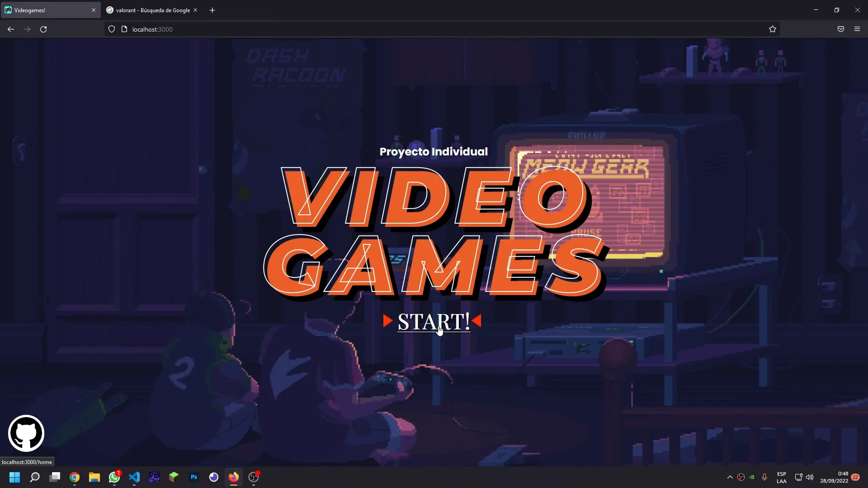Reload the current page
The width and height of the screenshot is (868, 488).
point(43,29)
